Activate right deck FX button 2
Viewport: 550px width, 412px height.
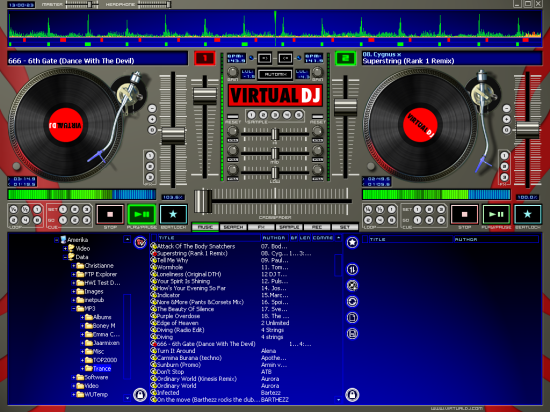[x=504, y=166]
